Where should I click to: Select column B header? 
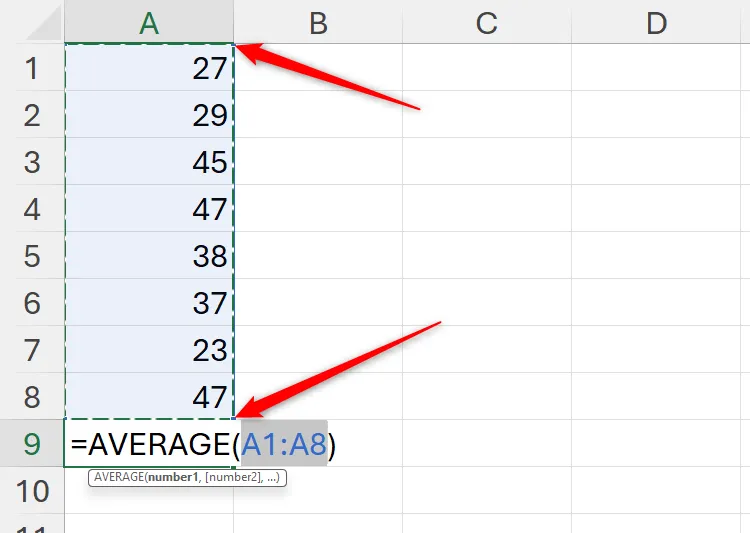[x=318, y=22]
